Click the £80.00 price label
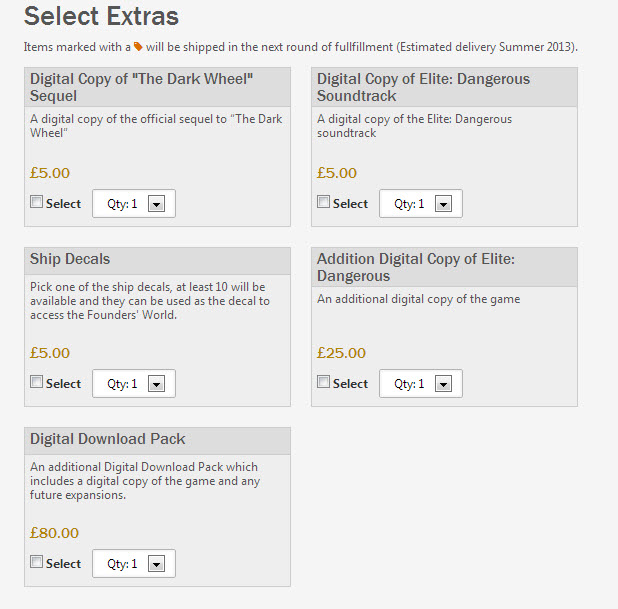Screen dimensions: 618x609 pos(54,533)
